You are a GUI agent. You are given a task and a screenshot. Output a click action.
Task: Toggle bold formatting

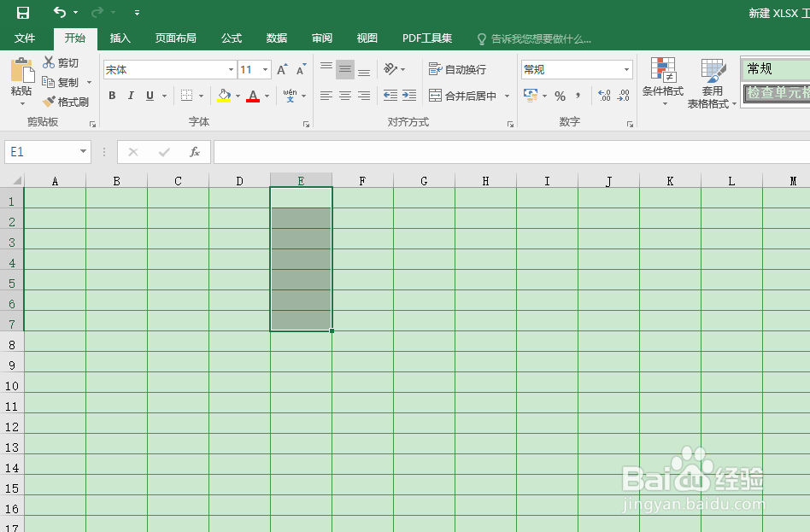click(112, 96)
